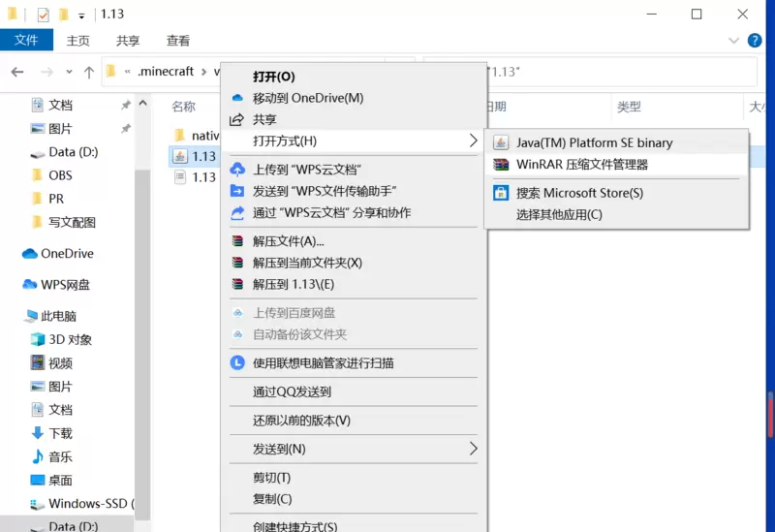Click the Java icon in open-with submenu

pyautogui.click(x=501, y=142)
